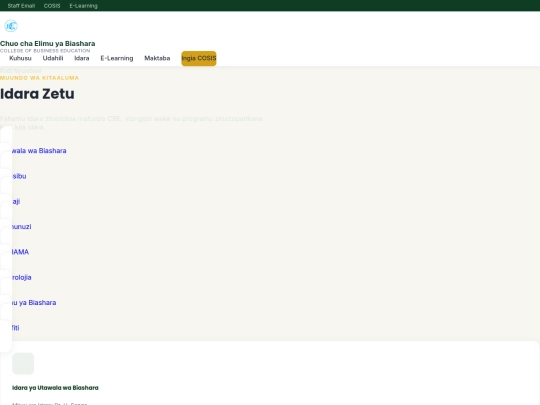This screenshot has height=405, width=540.
Task: Click the Ingia COSIS button
Action: (x=199, y=58)
